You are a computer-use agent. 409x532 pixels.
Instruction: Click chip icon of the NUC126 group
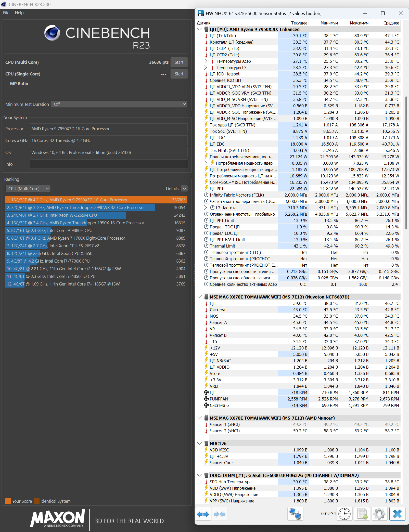click(206, 444)
